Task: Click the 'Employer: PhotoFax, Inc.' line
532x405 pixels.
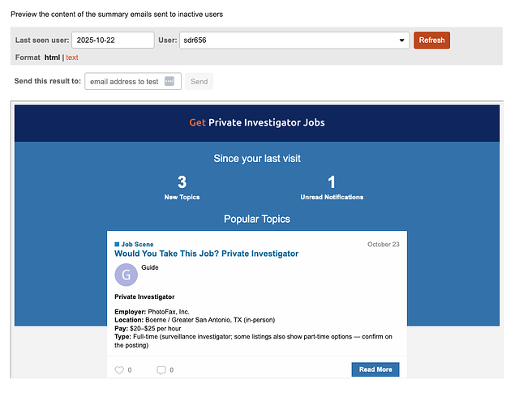Action: pos(152,312)
